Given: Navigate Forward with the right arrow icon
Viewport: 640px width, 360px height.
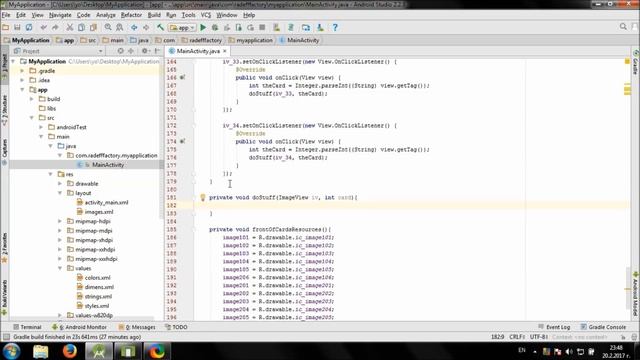Looking at the screenshot, I should 146,27.
